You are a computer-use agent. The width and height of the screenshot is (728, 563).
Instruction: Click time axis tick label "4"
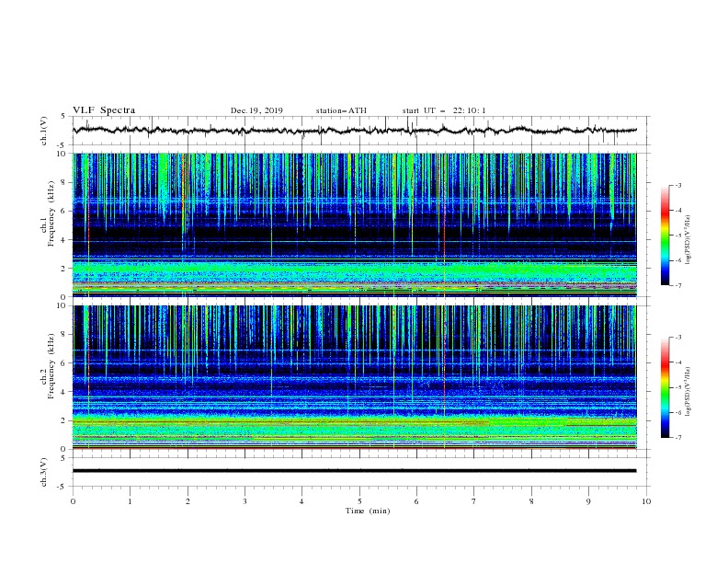[x=301, y=501]
